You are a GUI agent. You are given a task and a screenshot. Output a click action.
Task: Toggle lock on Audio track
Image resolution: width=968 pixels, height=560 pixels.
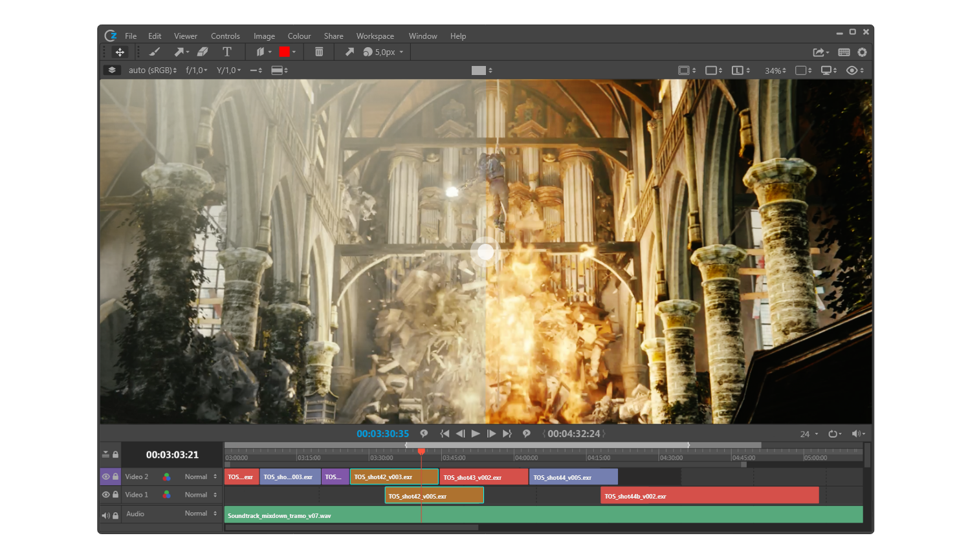pos(115,515)
